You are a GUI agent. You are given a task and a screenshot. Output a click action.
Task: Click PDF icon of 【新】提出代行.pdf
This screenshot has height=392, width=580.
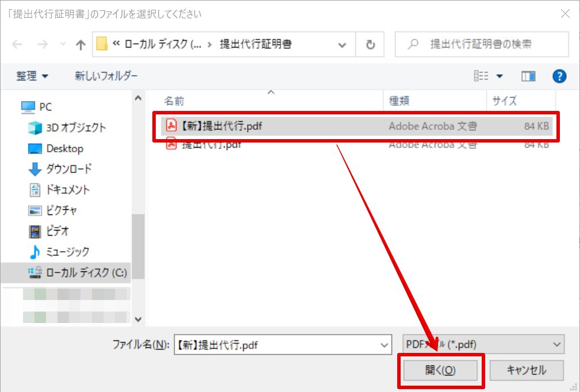(171, 126)
